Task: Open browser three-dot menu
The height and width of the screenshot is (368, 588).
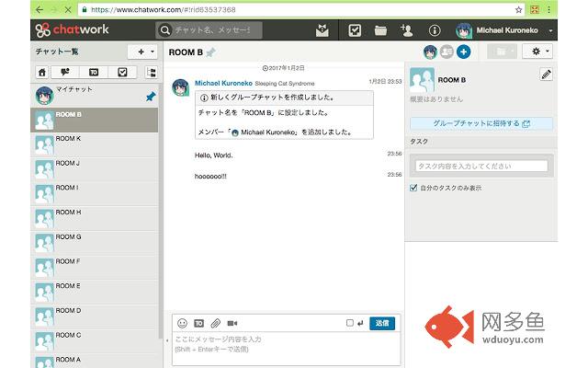Action: 548,10
